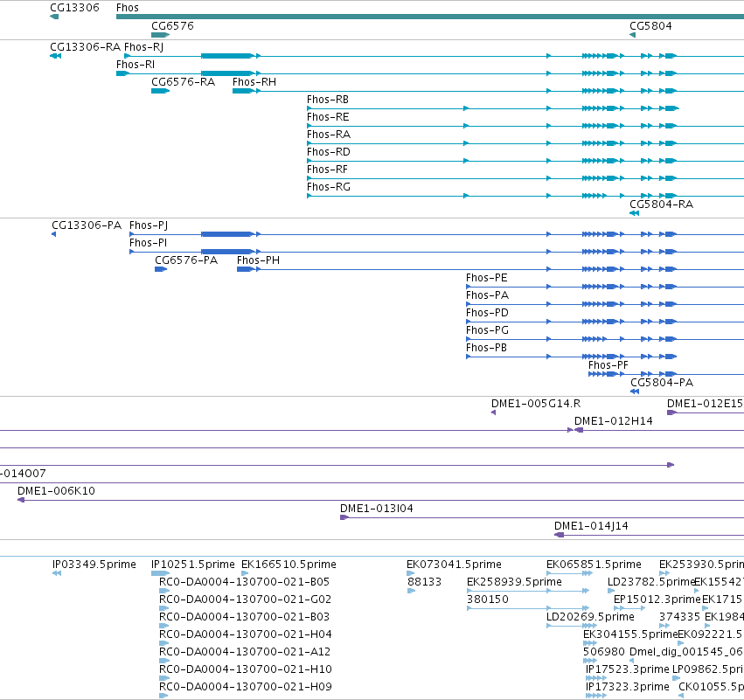Viewport: 744px width, 700px height.
Task: Click the CG6576-PA protein label
Action: click(x=186, y=260)
